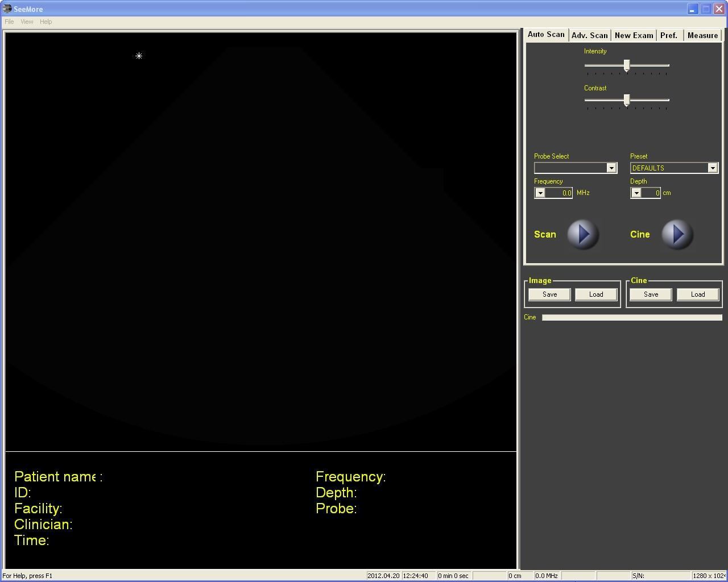Viewport: 728px width, 582px height.
Task: Minimize the SeeMore window
Action: click(692, 9)
